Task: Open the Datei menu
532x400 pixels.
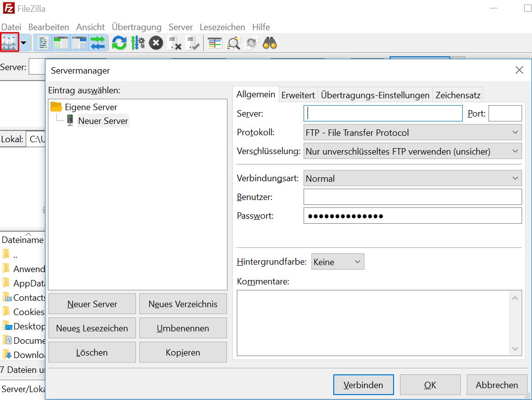Action: (11, 27)
